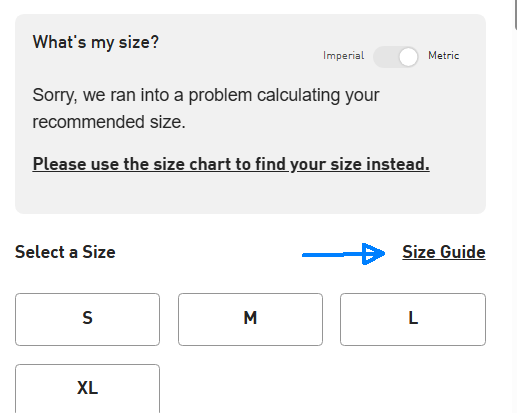Click the white knob of the unit switch

coord(408,57)
